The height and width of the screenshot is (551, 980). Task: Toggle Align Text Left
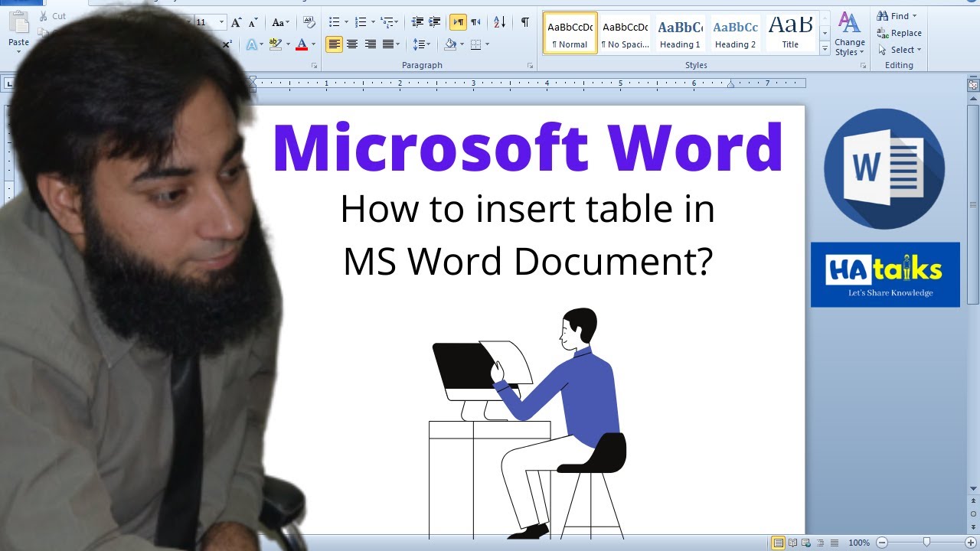pyautogui.click(x=334, y=44)
